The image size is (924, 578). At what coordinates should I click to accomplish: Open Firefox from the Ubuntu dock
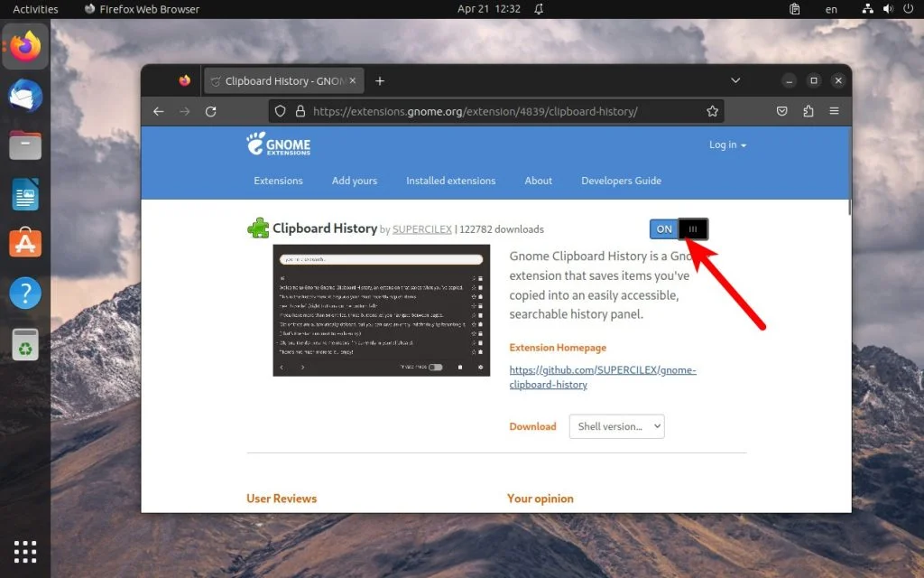coord(24,45)
